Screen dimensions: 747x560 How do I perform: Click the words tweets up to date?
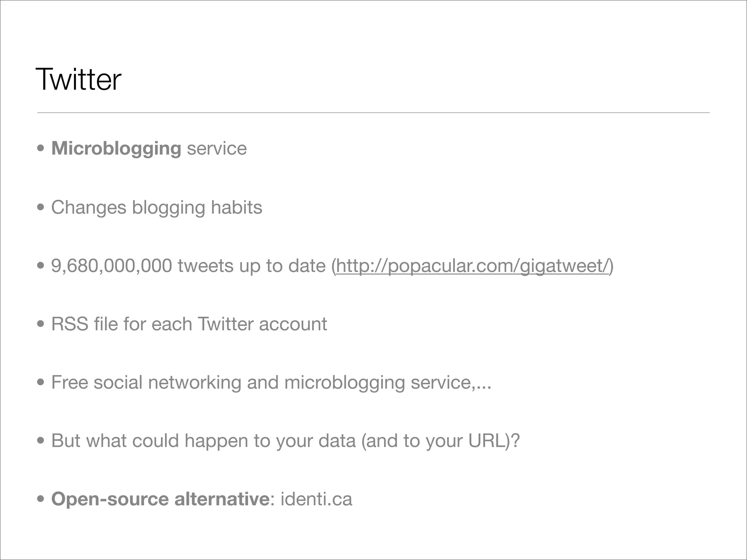252,266
